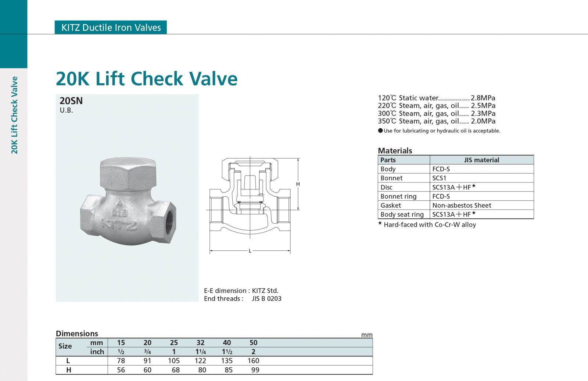This screenshot has width=588, height=381.
Task: Click the H value 68
Action: pyautogui.click(x=176, y=370)
